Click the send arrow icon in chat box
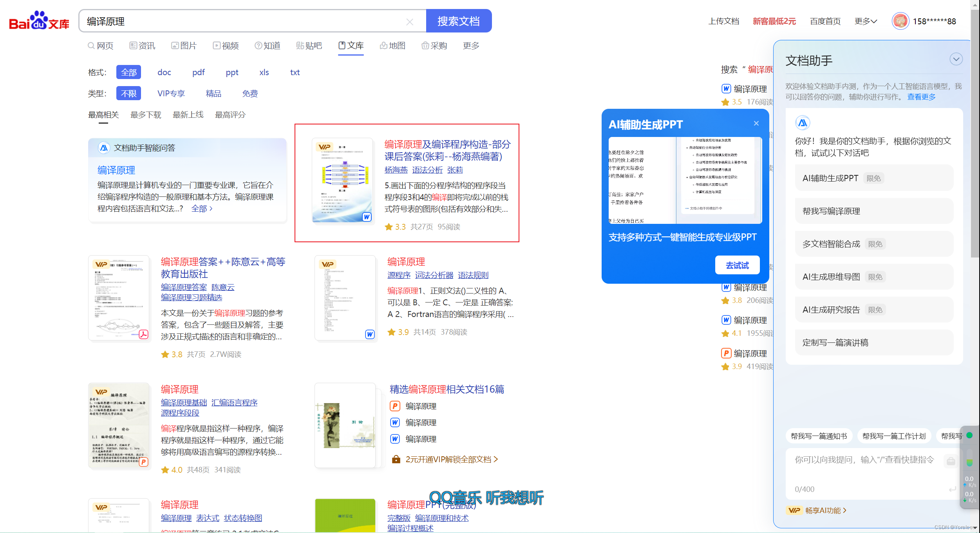Image resolution: width=980 pixels, height=533 pixels. pyautogui.click(x=952, y=489)
